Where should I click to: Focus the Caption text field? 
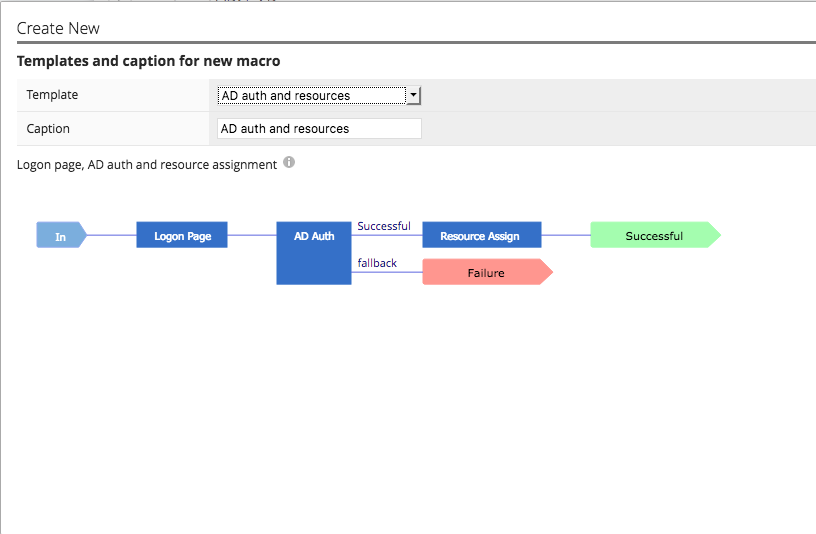pyautogui.click(x=319, y=129)
